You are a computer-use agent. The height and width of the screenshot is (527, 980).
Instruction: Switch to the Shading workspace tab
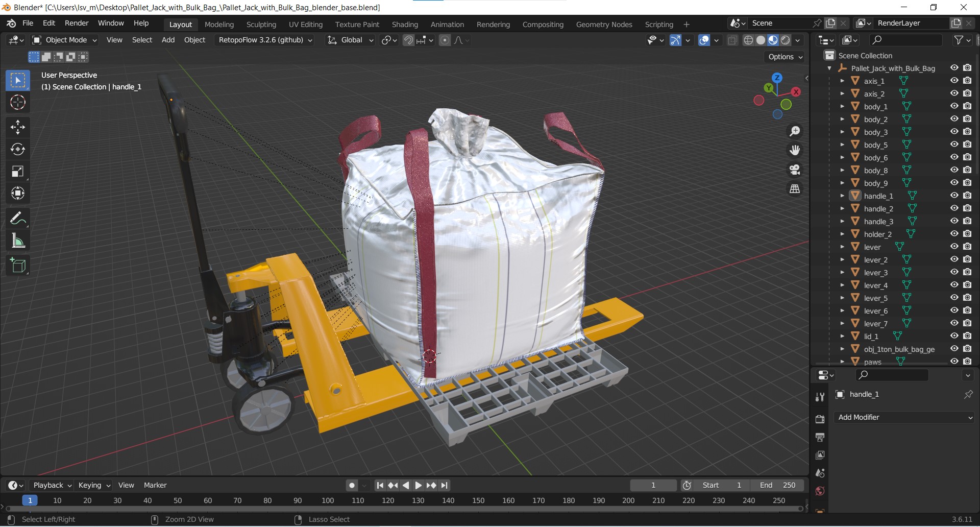coord(405,25)
